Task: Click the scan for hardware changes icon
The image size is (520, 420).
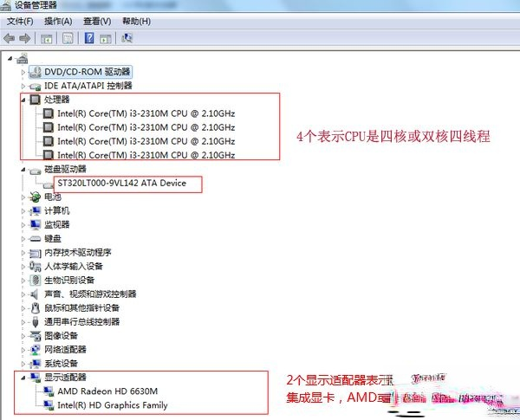Action: pos(127,38)
